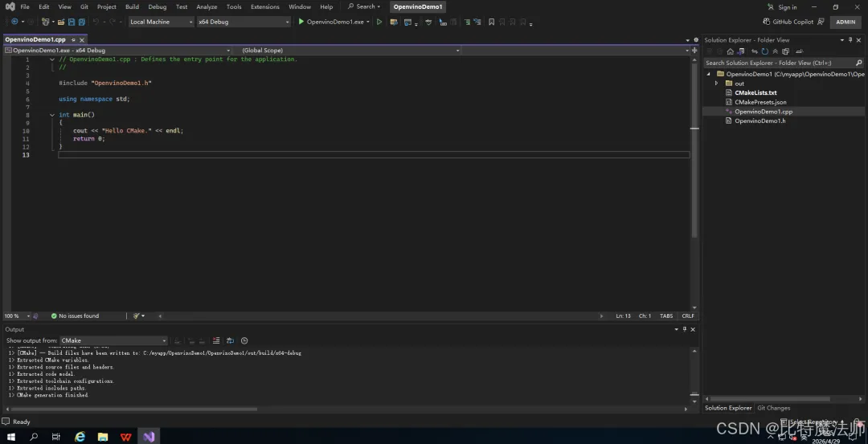Open Local Machine target dropdown
This screenshot has height=444, width=868.
click(x=161, y=22)
